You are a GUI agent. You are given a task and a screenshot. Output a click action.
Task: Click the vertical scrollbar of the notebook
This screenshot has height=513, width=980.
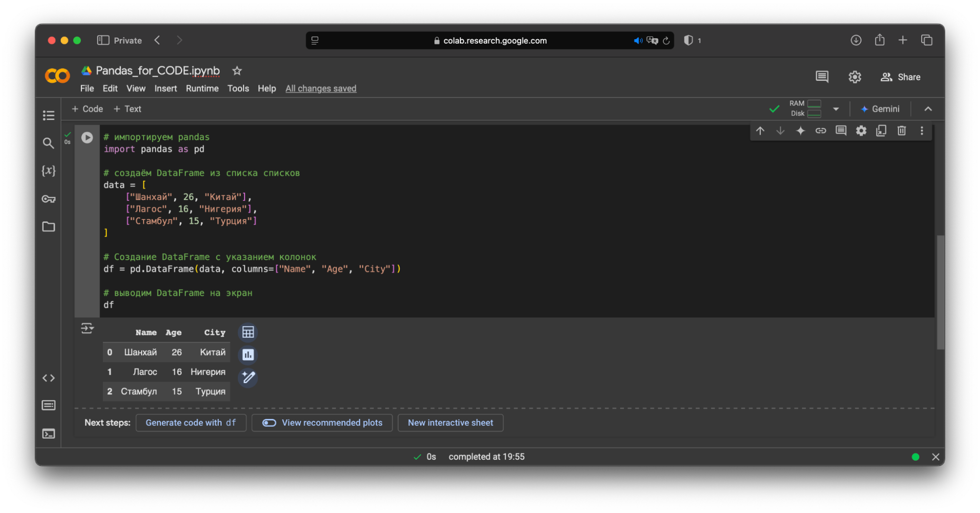tap(940, 292)
